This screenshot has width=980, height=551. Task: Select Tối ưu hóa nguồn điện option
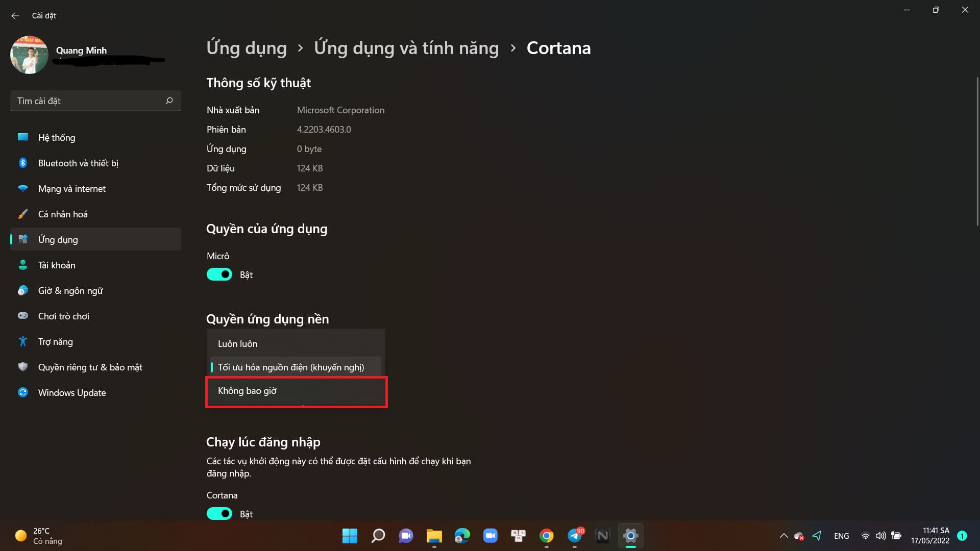[x=296, y=367]
